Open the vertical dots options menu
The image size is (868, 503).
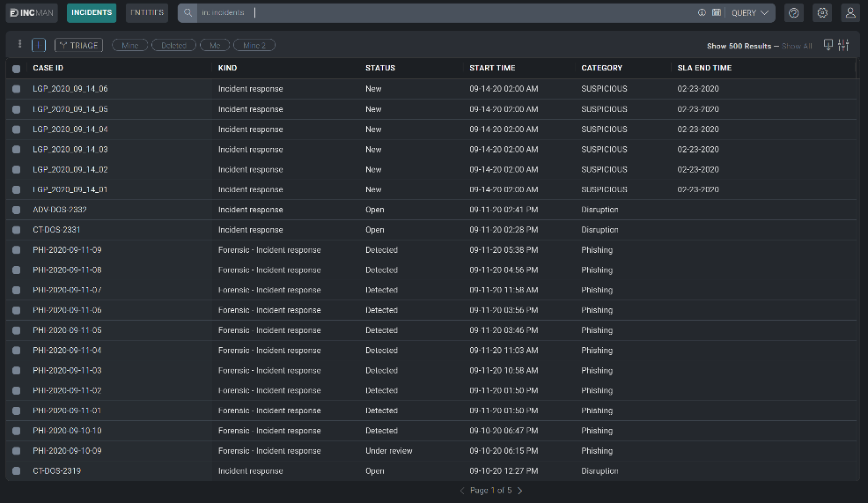[20, 44]
